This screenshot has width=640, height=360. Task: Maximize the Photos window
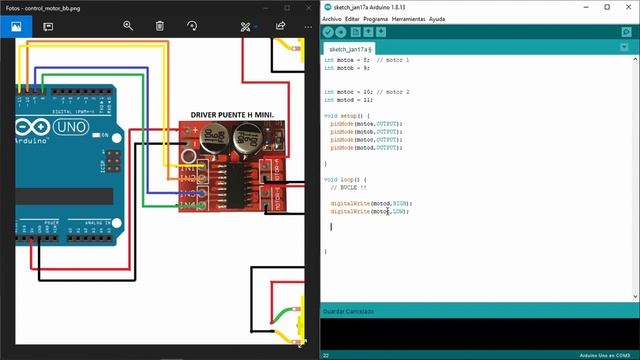pos(287,8)
